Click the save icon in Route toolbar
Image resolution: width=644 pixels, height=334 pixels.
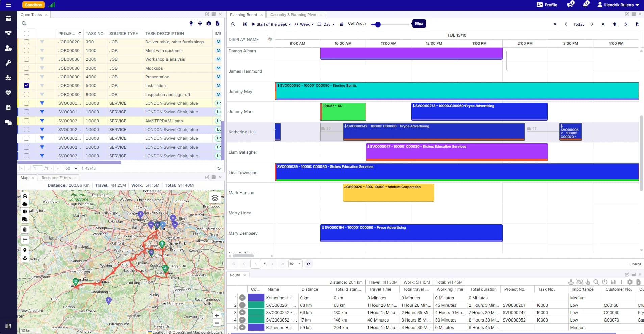pyautogui.click(x=613, y=282)
